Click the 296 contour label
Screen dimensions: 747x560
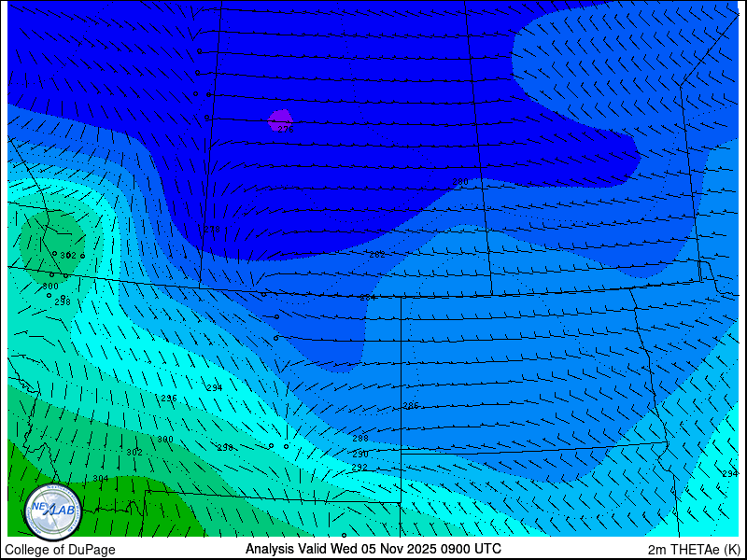169,399
